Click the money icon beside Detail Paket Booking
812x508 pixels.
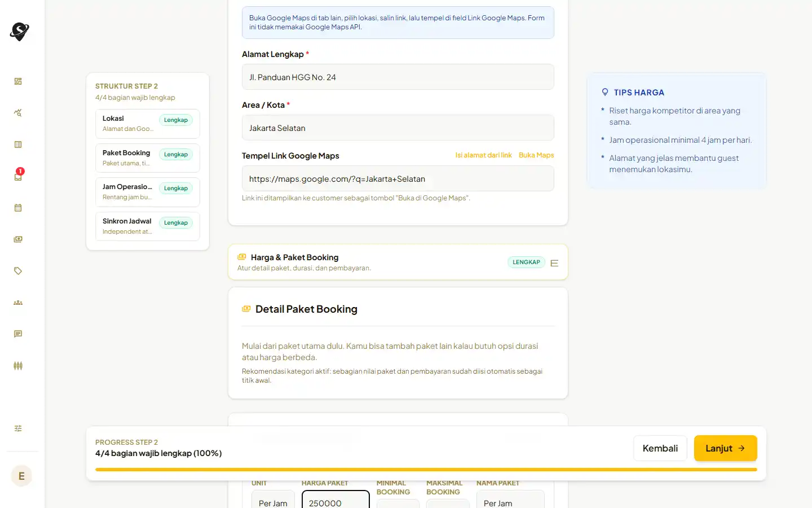coord(246,309)
